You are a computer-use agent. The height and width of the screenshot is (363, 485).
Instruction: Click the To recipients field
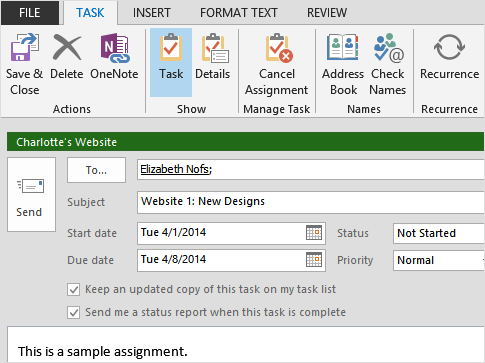pyautogui.click(x=311, y=170)
